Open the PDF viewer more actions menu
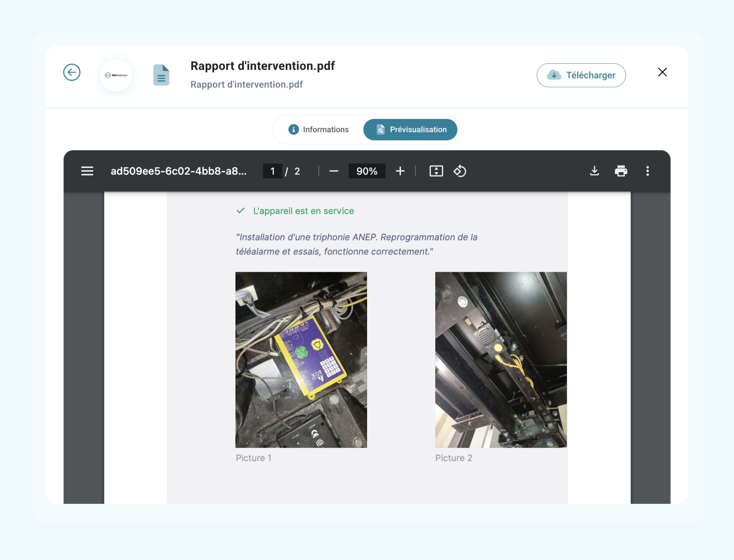 pyautogui.click(x=647, y=171)
